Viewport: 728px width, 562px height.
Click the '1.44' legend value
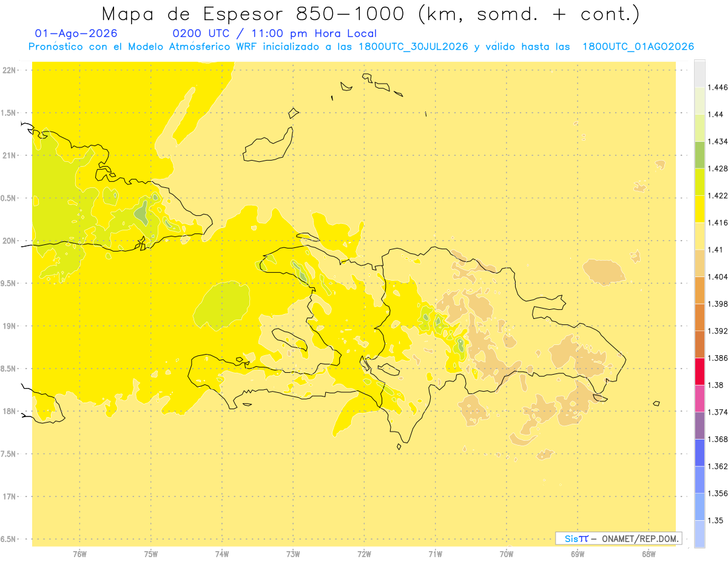(715, 114)
